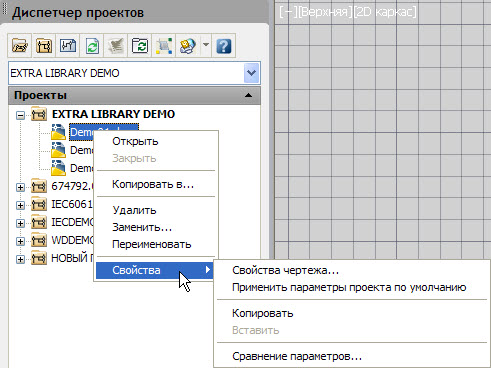Click the blue Help question mark icon
491x368 pixels.
[224, 46]
